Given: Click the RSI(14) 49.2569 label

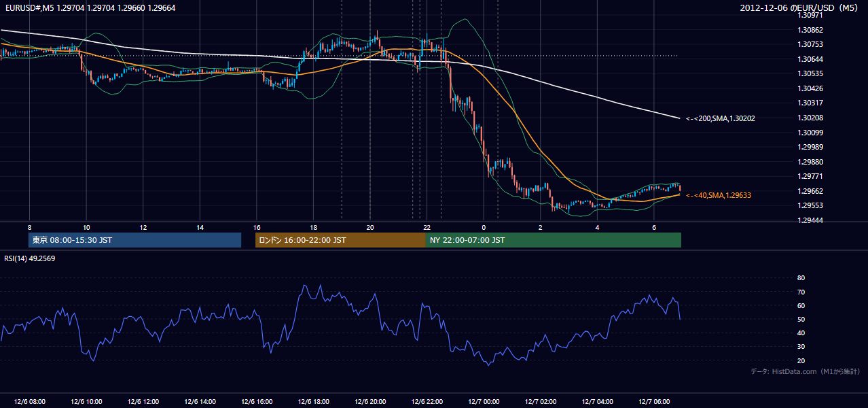Looking at the screenshot, I should [x=29, y=258].
